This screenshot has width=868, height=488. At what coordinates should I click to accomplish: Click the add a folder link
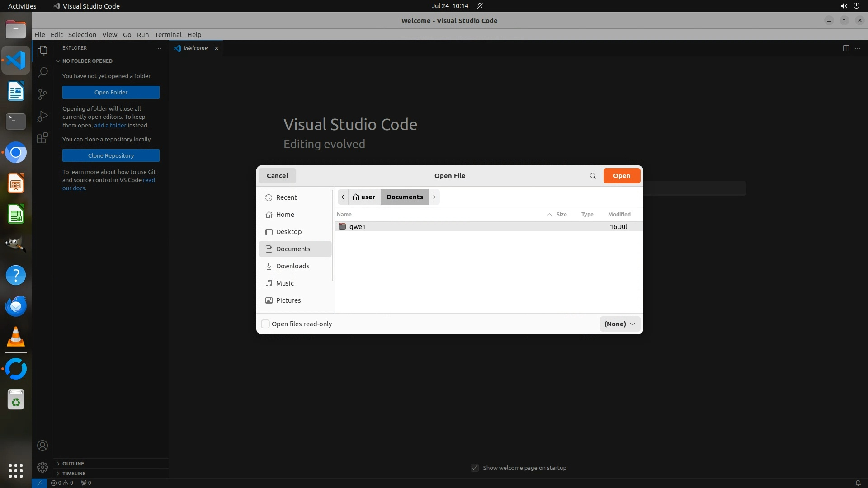click(110, 125)
